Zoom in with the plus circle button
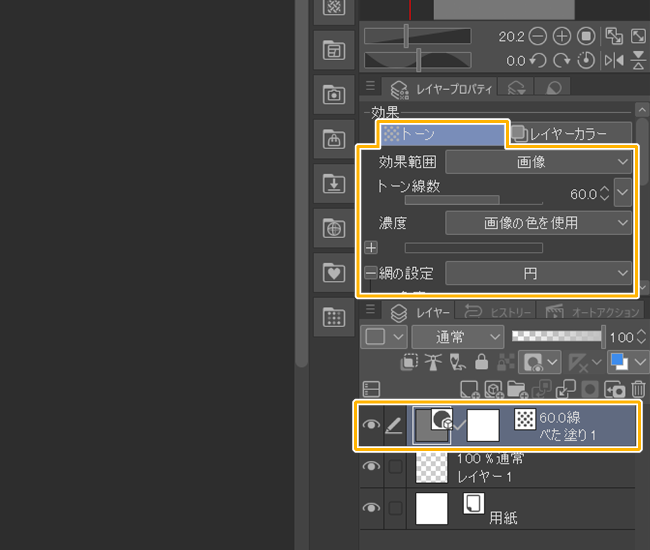 562,36
